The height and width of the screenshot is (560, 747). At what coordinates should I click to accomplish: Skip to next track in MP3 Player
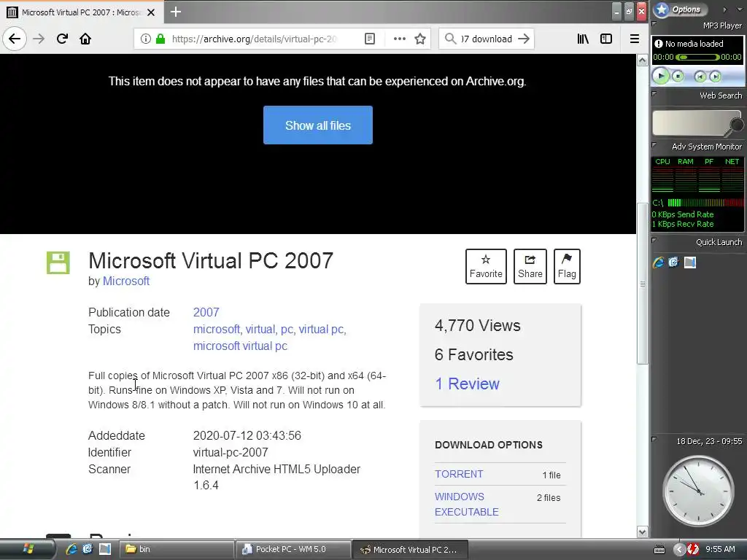point(715,77)
